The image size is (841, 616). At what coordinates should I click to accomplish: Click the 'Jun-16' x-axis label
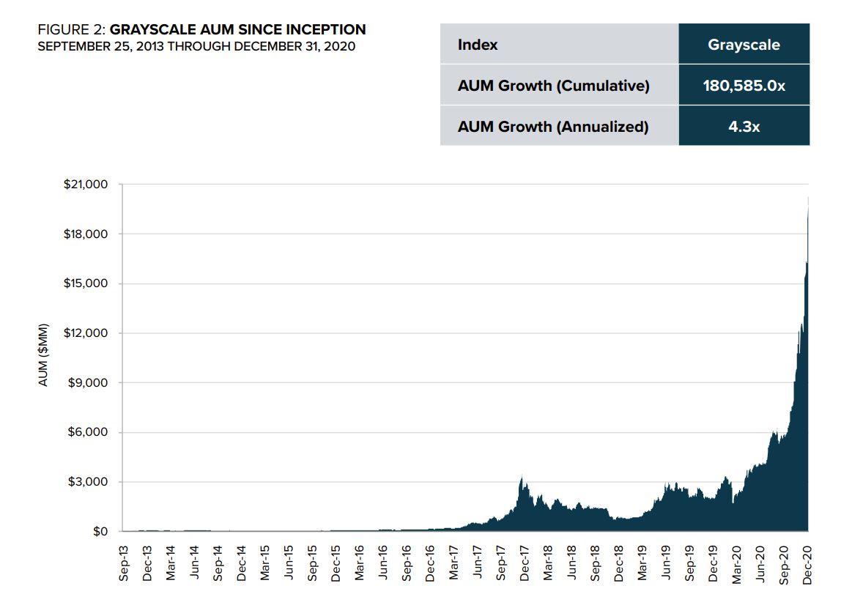pyautogui.click(x=383, y=563)
